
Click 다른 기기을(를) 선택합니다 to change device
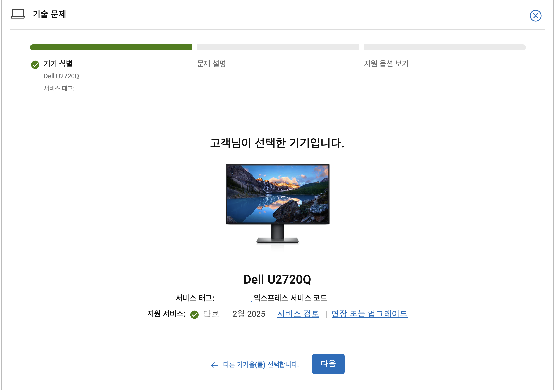(261, 365)
